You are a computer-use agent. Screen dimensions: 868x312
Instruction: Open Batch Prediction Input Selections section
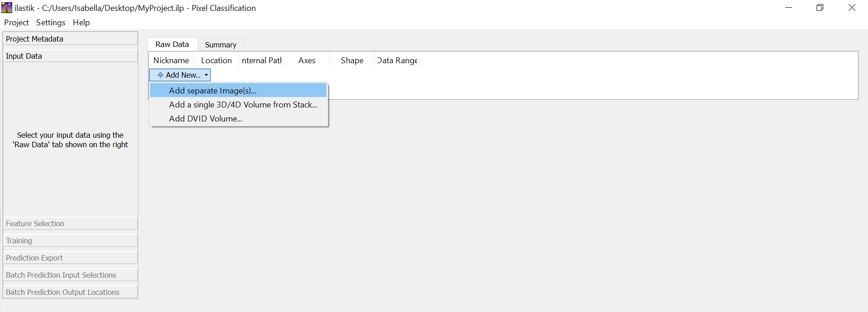71,275
